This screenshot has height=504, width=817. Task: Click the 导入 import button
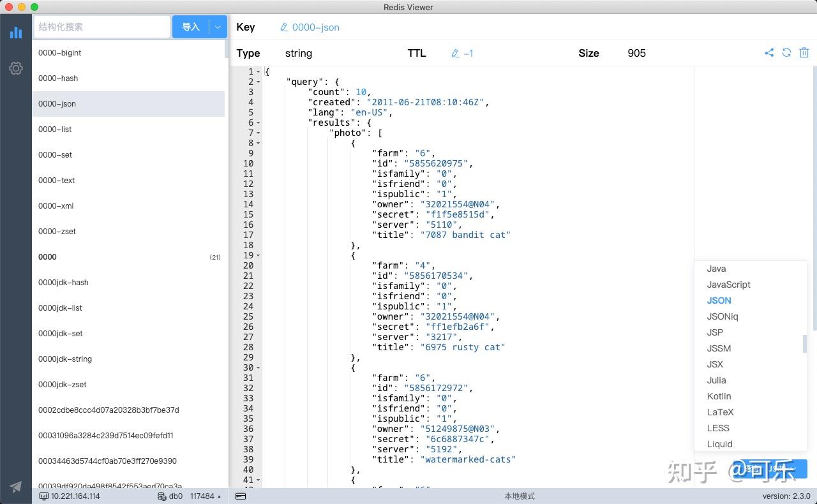coord(192,27)
